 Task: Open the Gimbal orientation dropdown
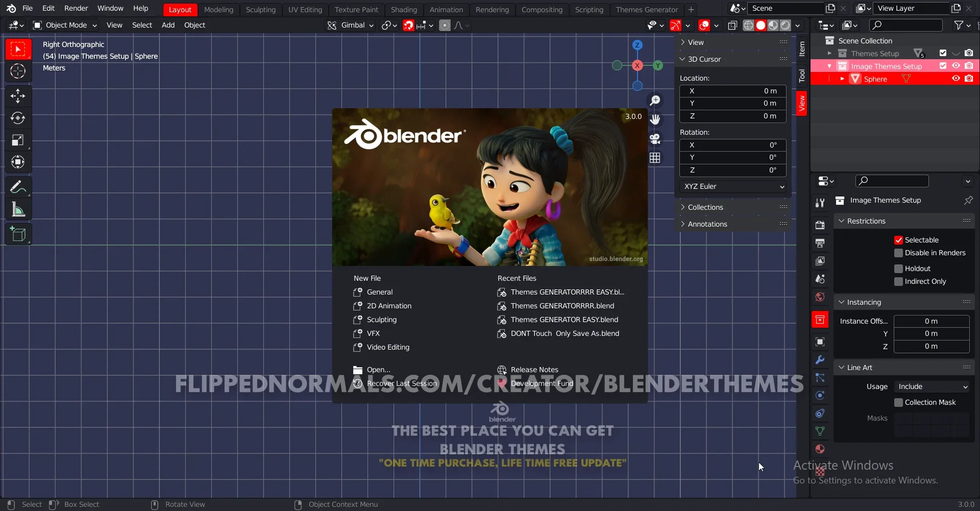coord(350,25)
